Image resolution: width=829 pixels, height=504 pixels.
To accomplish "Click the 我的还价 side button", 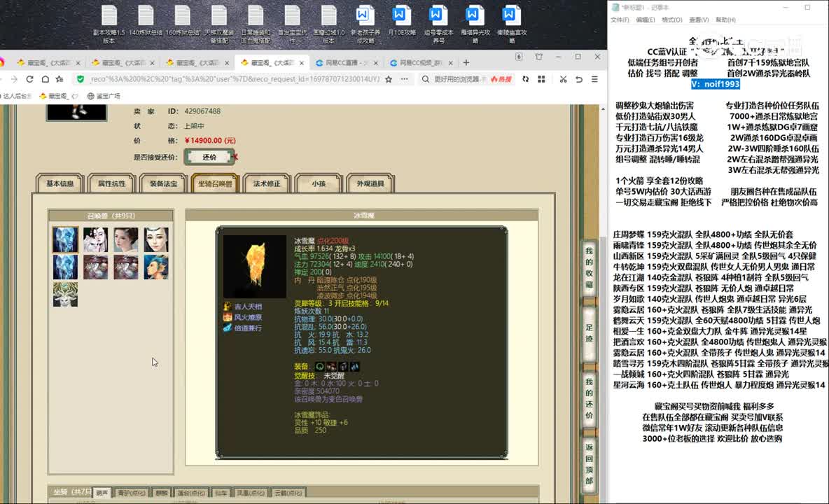I will coord(589,399).
